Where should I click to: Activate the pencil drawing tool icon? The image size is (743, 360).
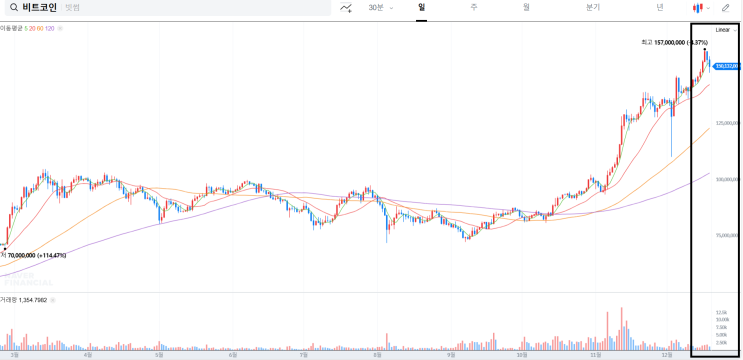pyautogui.click(x=725, y=8)
